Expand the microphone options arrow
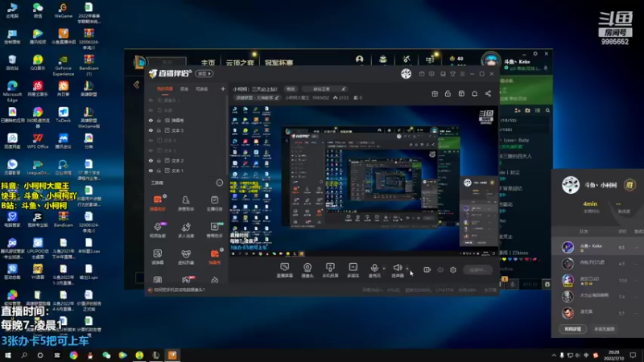The width and height of the screenshot is (644, 362). point(384,268)
